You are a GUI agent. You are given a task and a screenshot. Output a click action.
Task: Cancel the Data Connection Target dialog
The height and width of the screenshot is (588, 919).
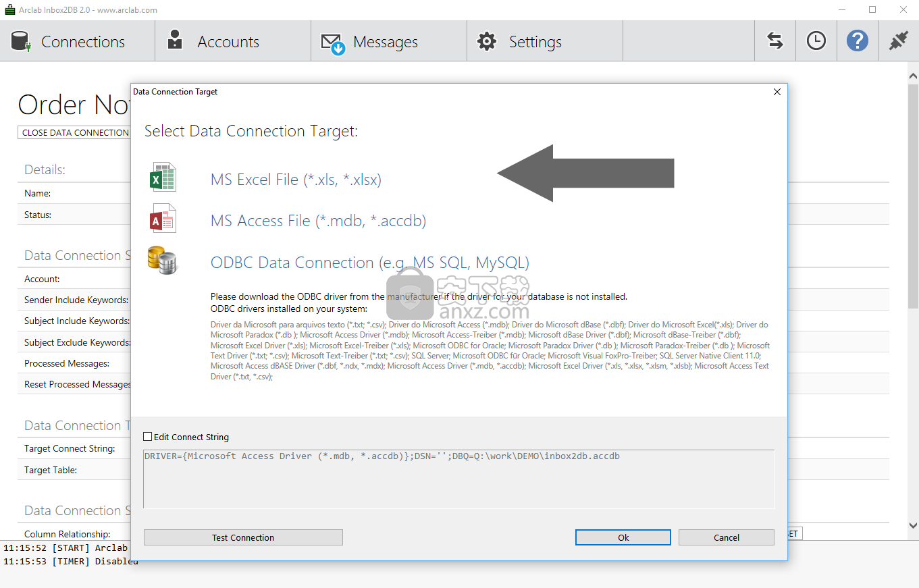coord(727,537)
